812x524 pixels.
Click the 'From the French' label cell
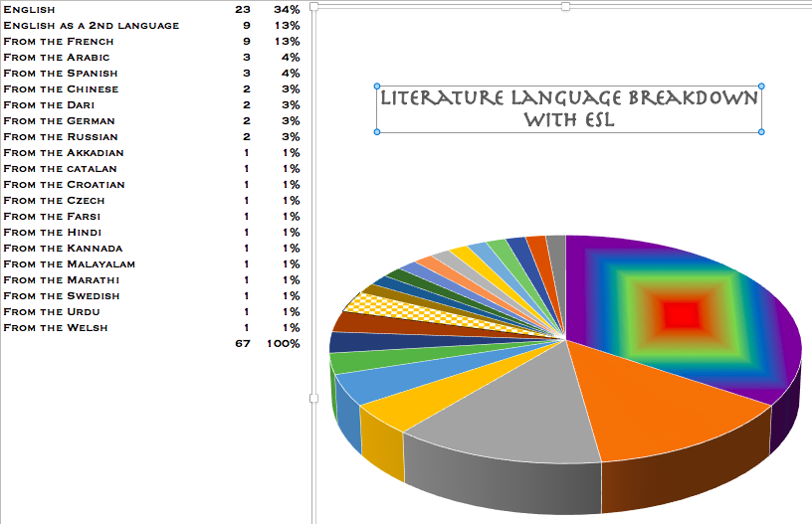point(59,41)
